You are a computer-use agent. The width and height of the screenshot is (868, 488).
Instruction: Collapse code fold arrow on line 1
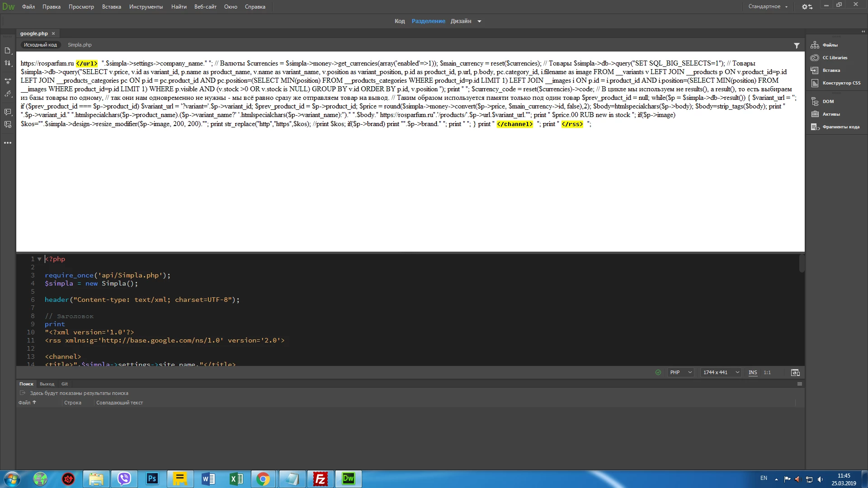tap(39, 259)
